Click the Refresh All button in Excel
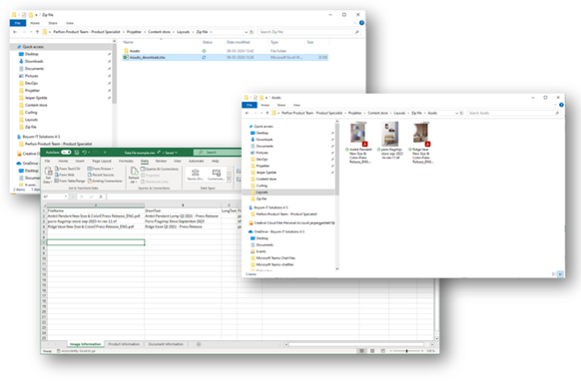The height and width of the screenshot is (392, 581). (134, 176)
